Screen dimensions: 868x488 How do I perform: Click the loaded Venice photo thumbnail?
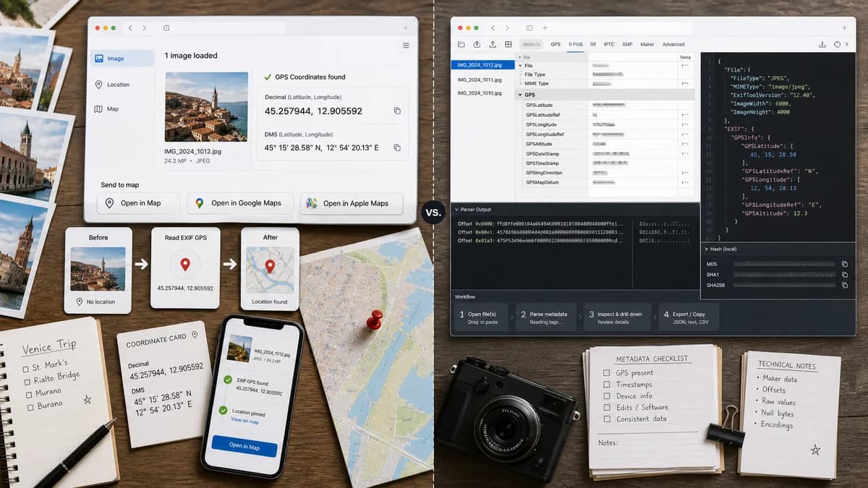tap(206, 106)
